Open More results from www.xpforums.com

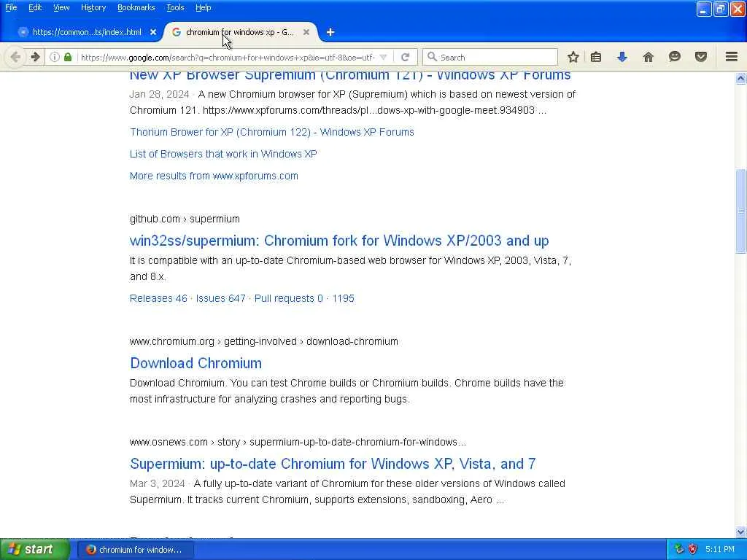(214, 176)
